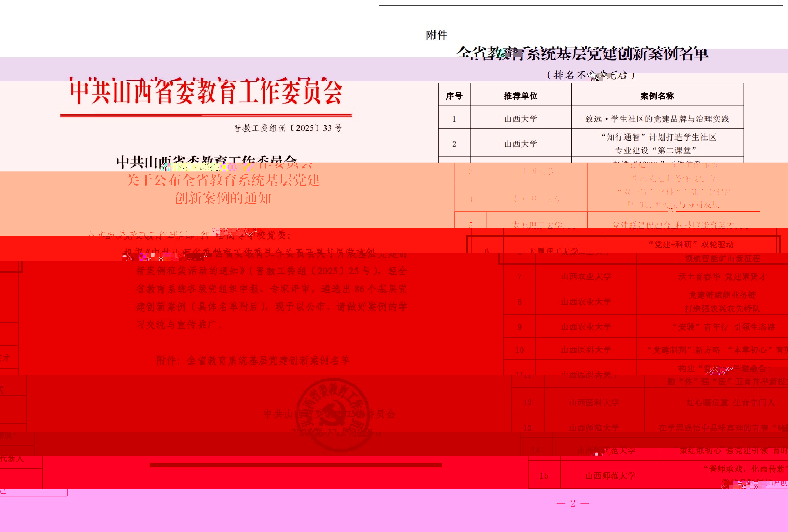Select the 推荐单位 column header
788x532 pixels.
(x=521, y=96)
